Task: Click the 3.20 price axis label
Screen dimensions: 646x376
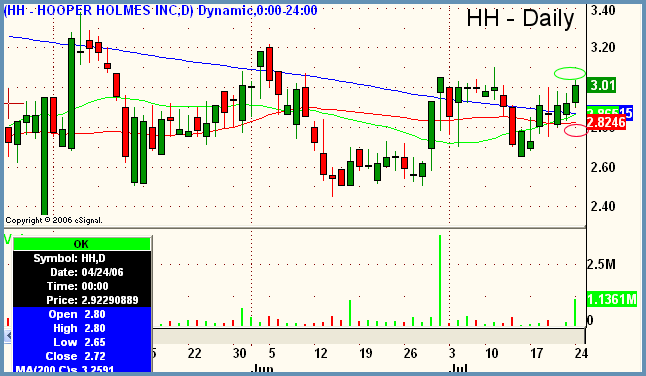Action: (603, 47)
